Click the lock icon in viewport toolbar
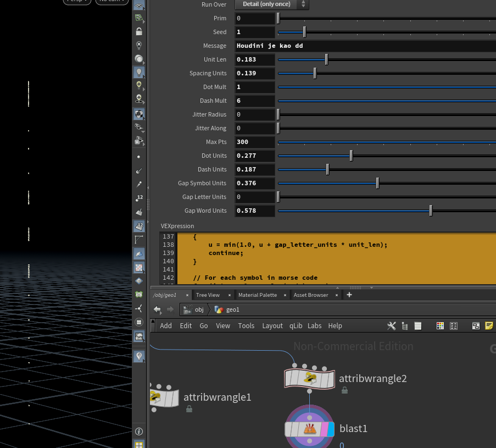The height and width of the screenshot is (448, 496). pos(139,31)
